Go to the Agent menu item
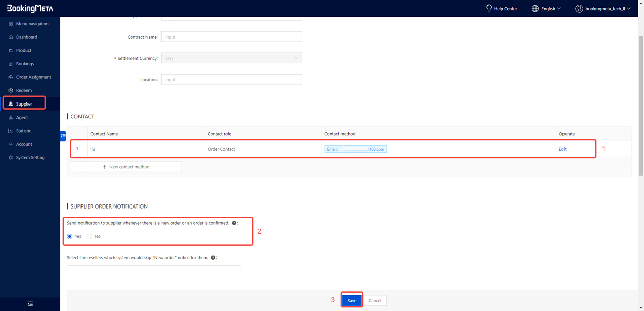 click(x=22, y=118)
